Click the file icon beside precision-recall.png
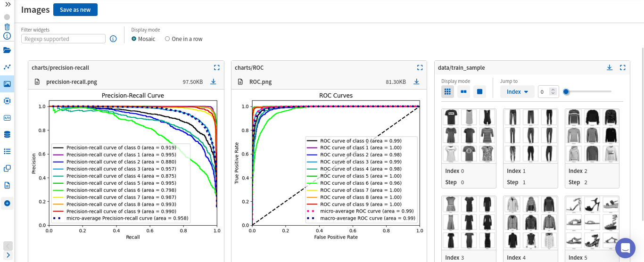This screenshot has height=262, width=644. [x=37, y=82]
